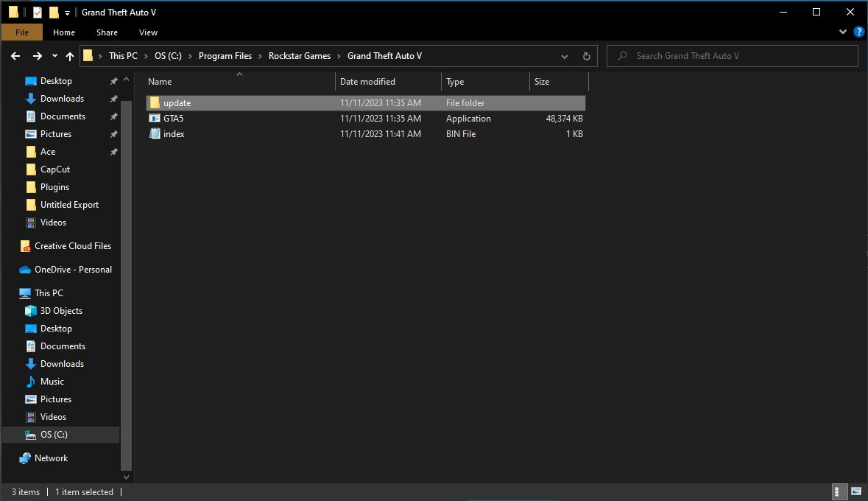
Task: Go forward in navigation history
Action: [x=37, y=56]
